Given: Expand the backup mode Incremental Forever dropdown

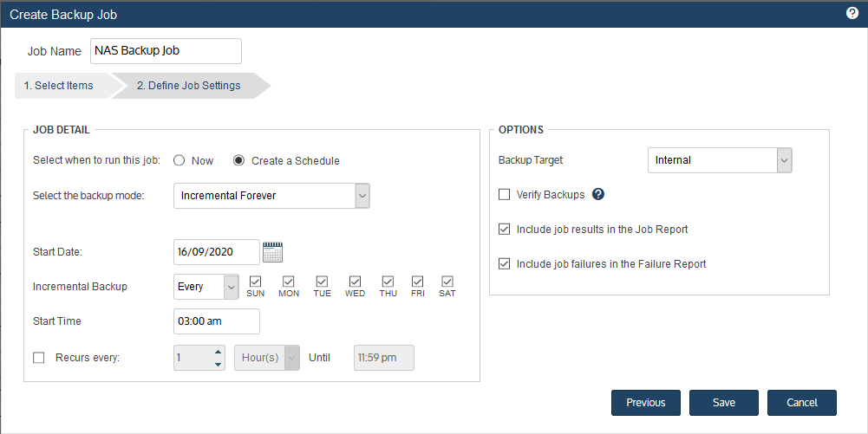Looking at the screenshot, I should [x=271, y=196].
